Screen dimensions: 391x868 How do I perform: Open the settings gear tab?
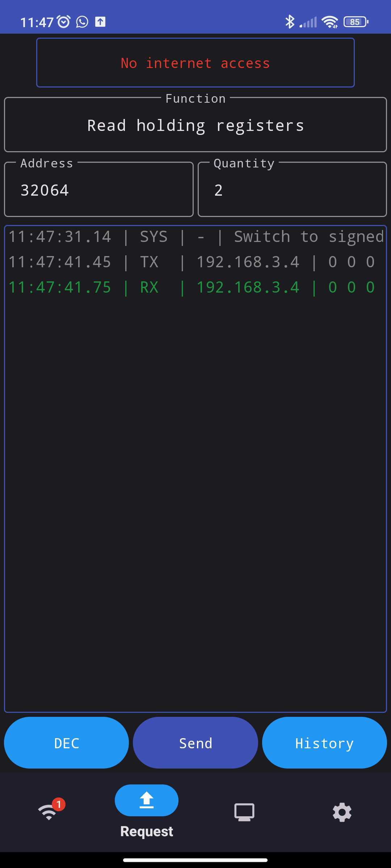(x=342, y=812)
